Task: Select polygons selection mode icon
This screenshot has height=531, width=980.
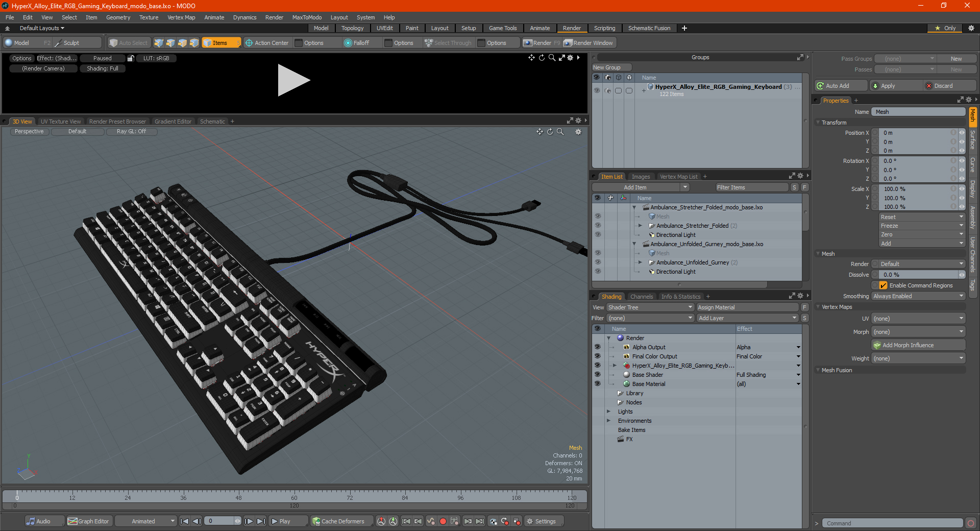Action: pyautogui.click(x=182, y=43)
